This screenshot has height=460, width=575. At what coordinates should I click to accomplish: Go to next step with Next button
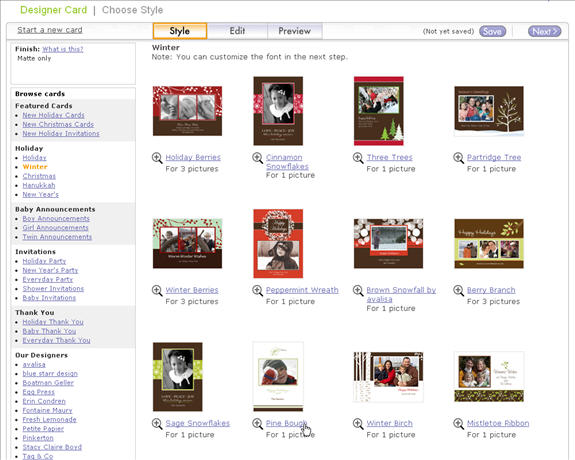[x=544, y=32]
